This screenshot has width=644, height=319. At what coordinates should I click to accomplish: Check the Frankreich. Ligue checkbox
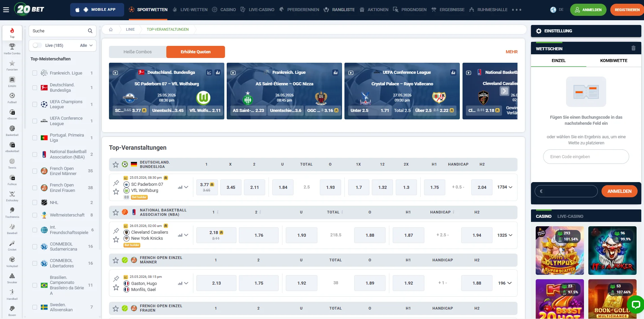pos(35,73)
